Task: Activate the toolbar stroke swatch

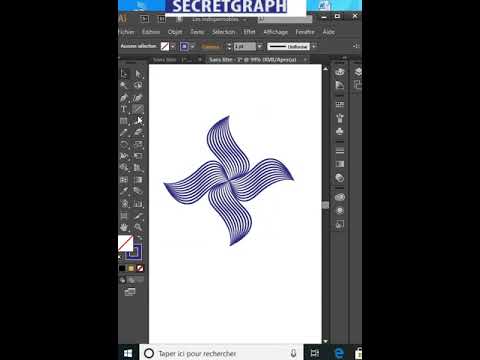Action: pyautogui.click(x=134, y=252)
